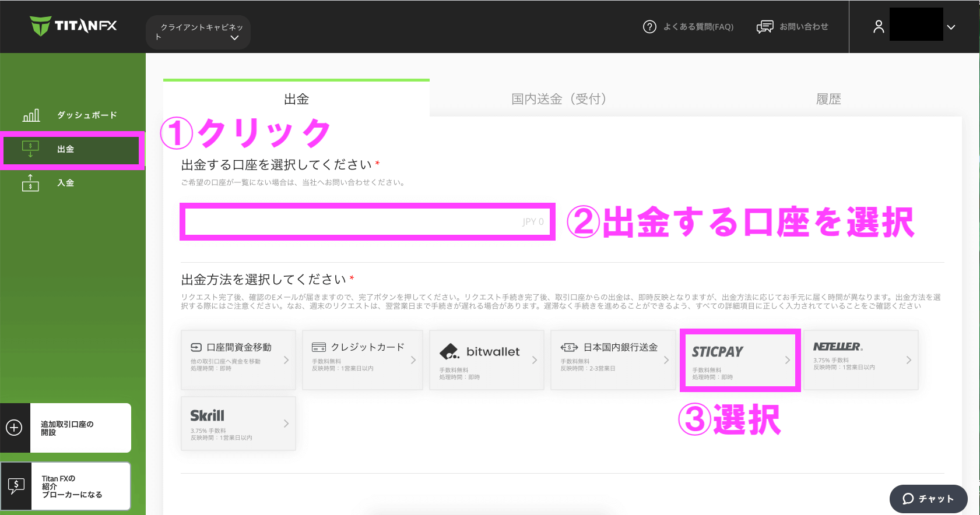Choose 日本国内銀行送金 withdrawal method
Screen dimensions: 980x515
613,359
